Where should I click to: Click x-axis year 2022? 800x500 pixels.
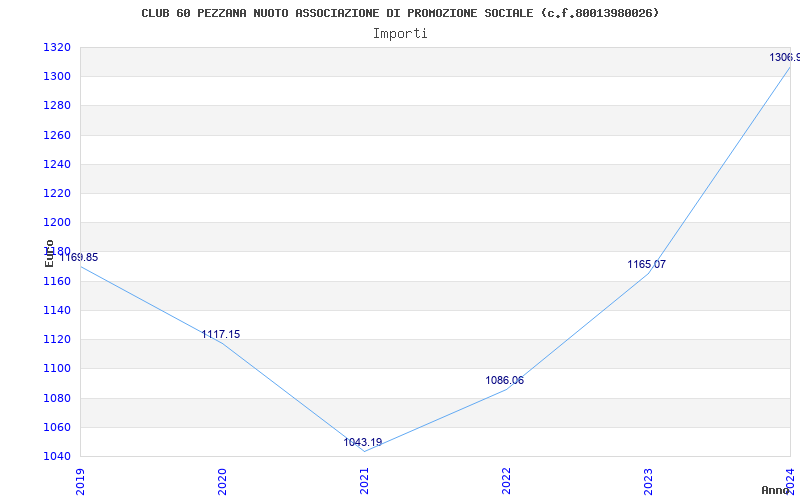coord(506,481)
